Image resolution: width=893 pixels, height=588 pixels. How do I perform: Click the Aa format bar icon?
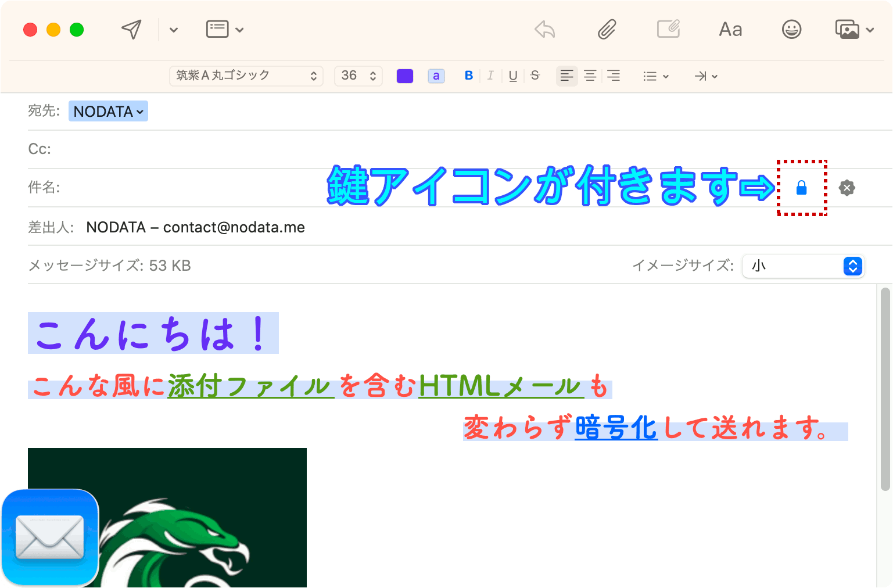pyautogui.click(x=730, y=29)
